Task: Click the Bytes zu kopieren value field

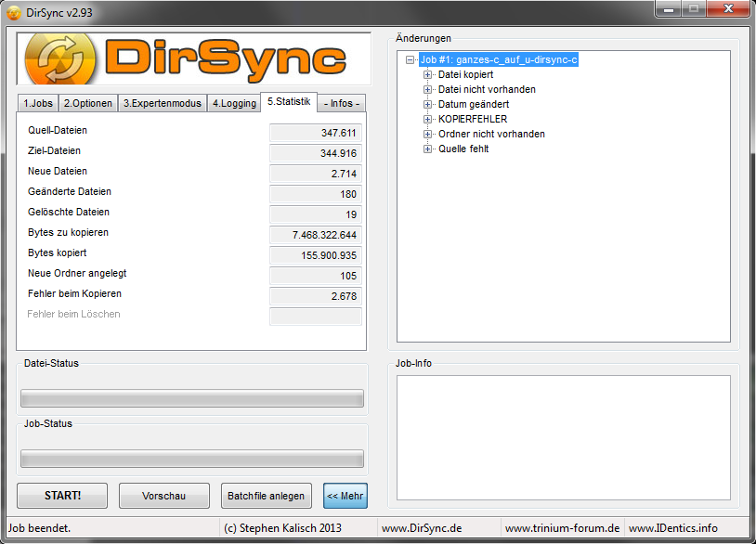Action: [x=316, y=235]
